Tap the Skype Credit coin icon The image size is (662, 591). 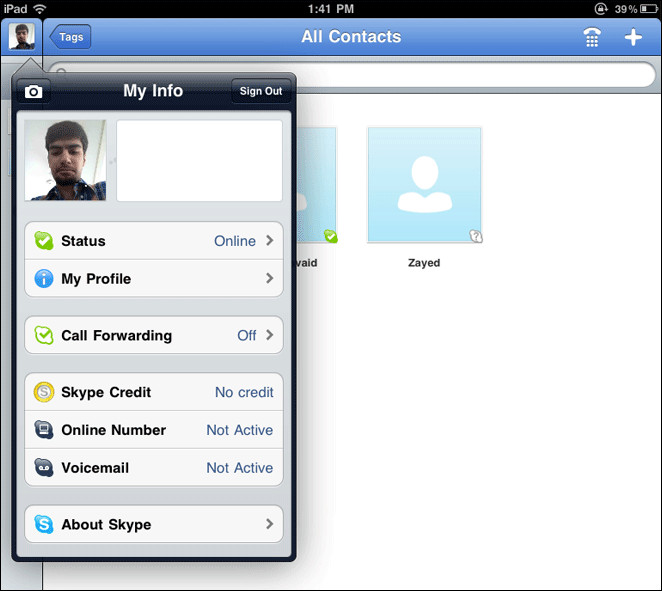[x=43, y=392]
